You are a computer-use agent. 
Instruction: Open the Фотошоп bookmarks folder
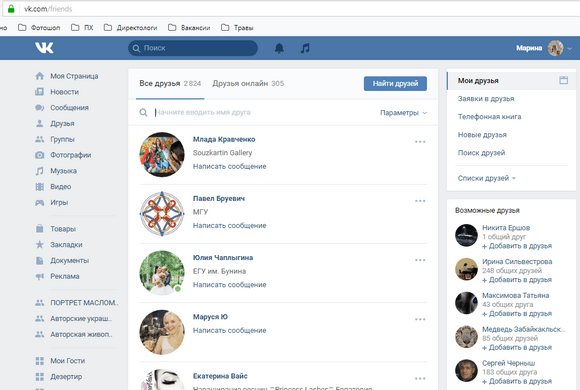(x=39, y=27)
